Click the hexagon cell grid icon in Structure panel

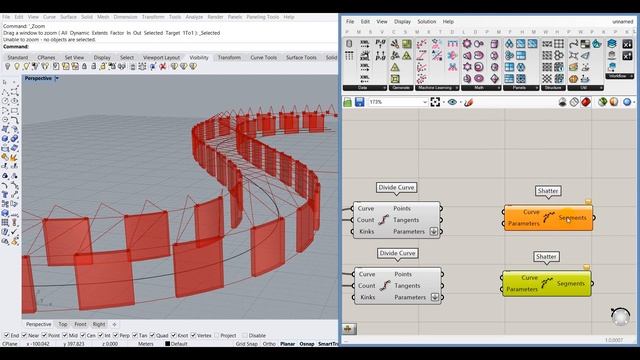pyautogui.click(x=559, y=55)
